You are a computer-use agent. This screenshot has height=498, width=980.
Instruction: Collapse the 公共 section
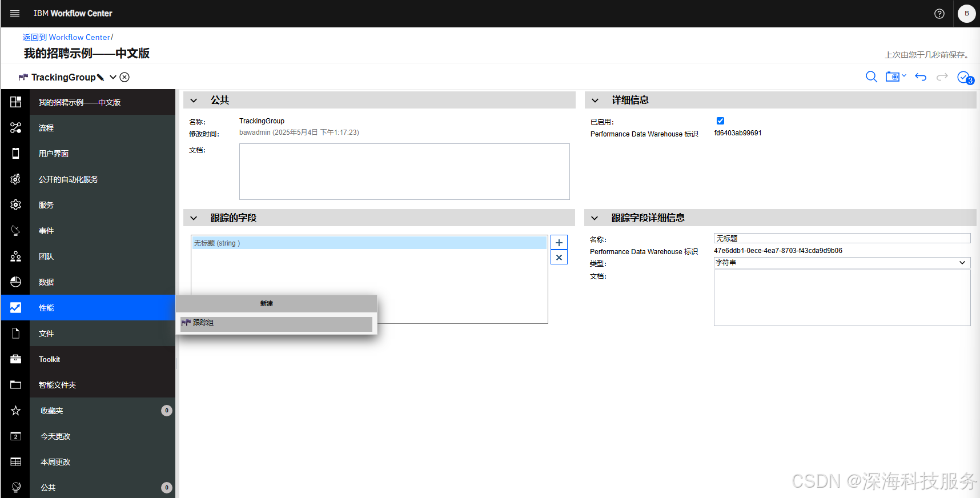point(194,101)
